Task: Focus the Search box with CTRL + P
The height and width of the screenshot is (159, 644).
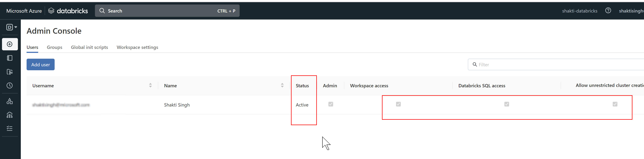Action: point(167,11)
